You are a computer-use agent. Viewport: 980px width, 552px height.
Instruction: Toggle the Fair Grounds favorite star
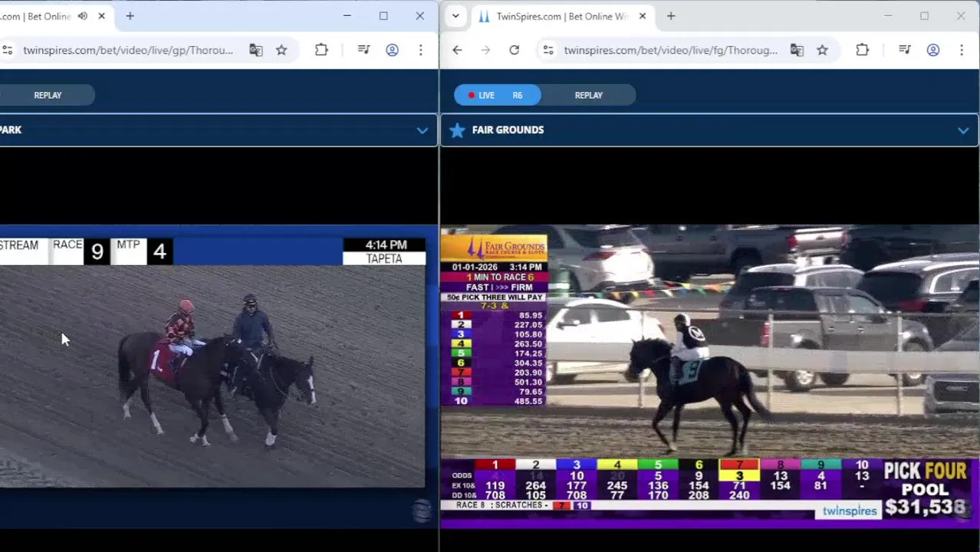457,130
